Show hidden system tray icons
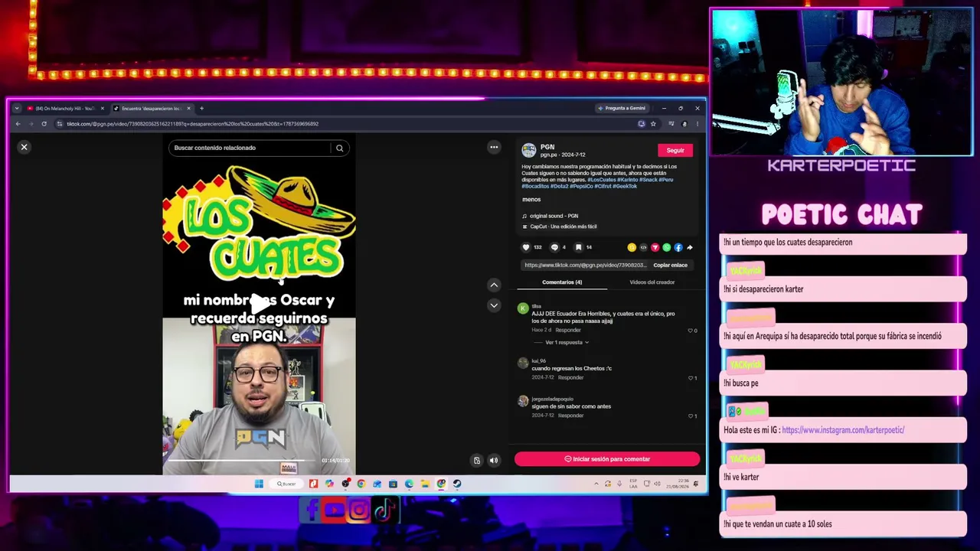Screen dimensions: 980x551 [x=596, y=484]
